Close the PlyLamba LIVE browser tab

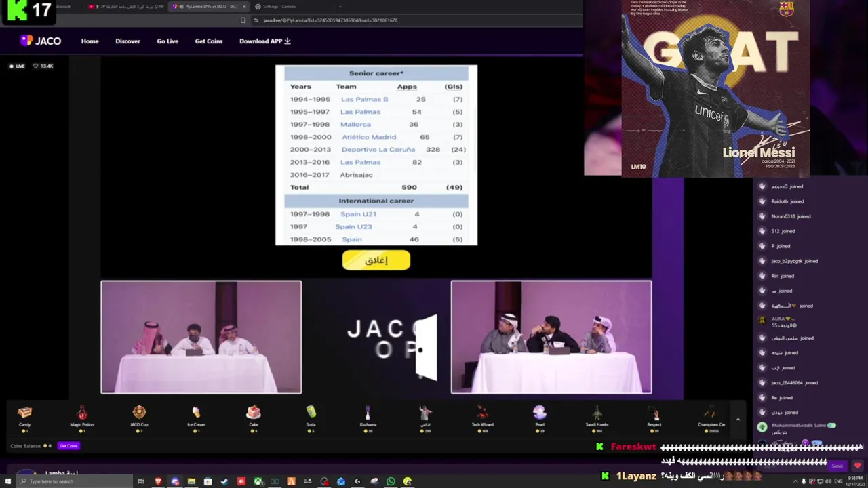tap(244, 7)
